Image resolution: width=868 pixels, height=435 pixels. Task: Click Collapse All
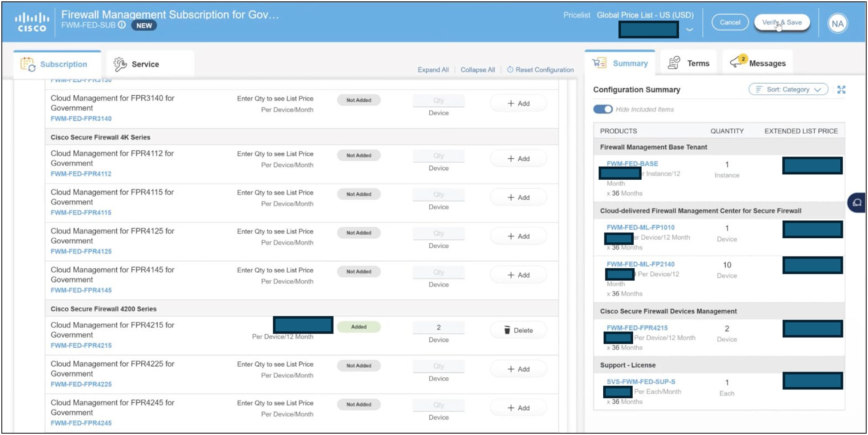(478, 70)
